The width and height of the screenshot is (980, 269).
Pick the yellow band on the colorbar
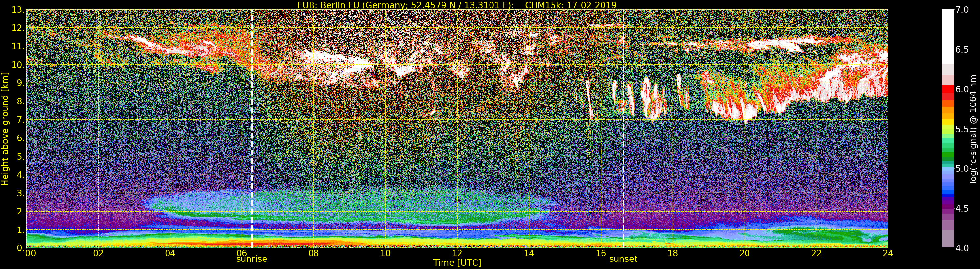click(x=948, y=122)
